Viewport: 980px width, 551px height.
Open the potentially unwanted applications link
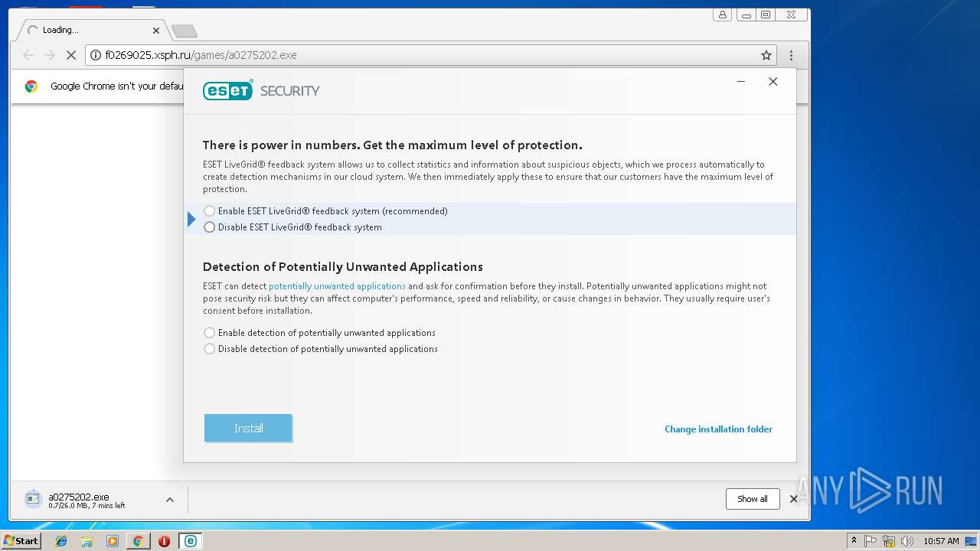pos(337,286)
